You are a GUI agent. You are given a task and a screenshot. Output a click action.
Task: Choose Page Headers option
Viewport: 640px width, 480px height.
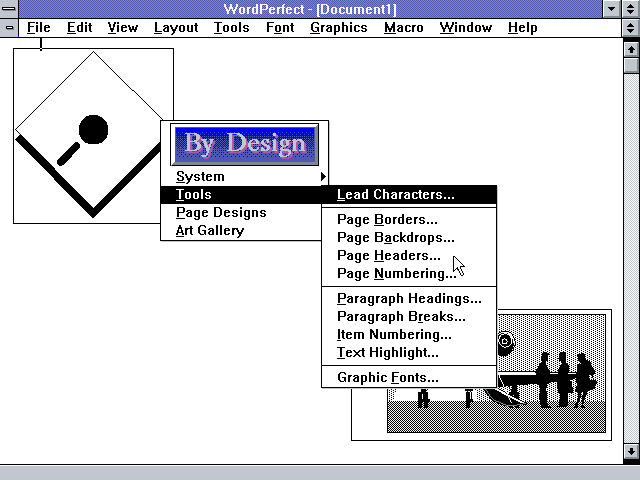pyautogui.click(x=409, y=256)
